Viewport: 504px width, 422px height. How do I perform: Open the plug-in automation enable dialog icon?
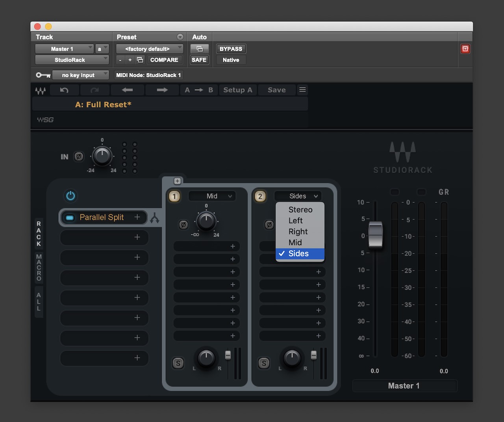click(200, 49)
